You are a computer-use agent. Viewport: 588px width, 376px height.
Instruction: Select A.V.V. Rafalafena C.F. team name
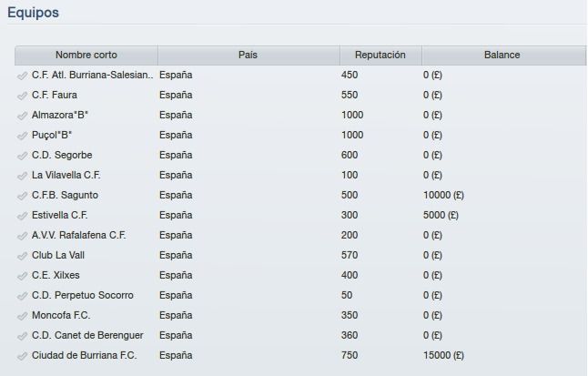[79, 235]
